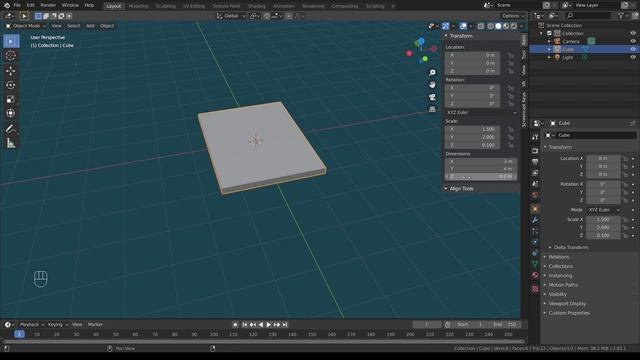Click the Cube object name field

596,135
